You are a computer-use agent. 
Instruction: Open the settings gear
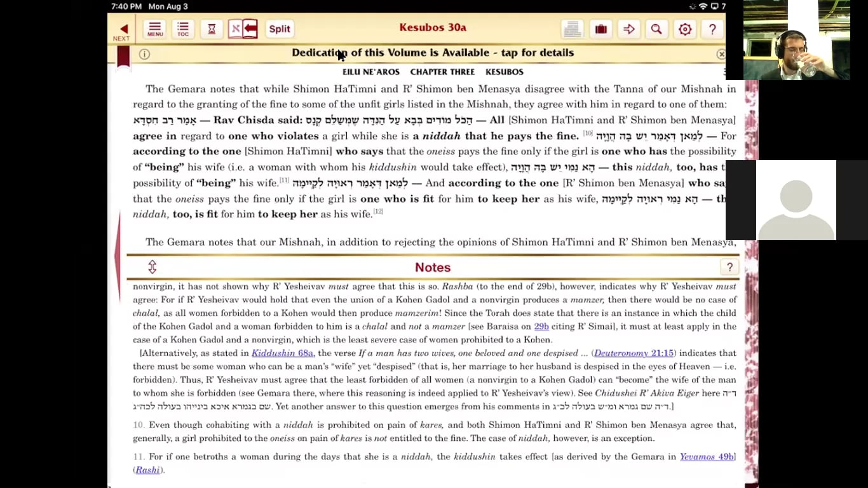coord(685,29)
